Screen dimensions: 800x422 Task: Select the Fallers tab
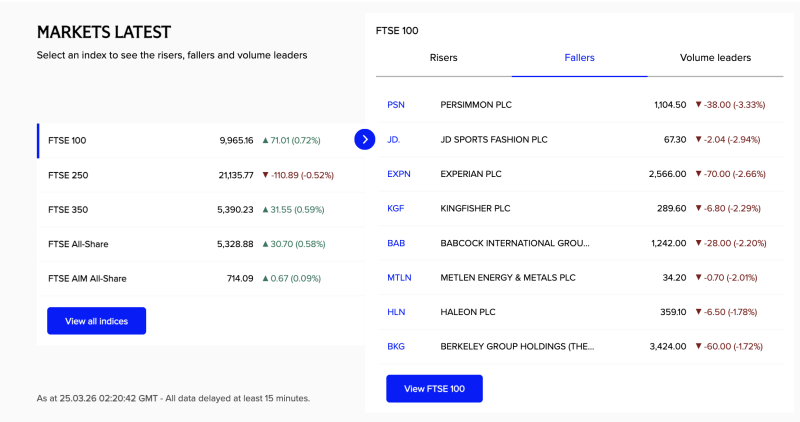pyautogui.click(x=580, y=58)
